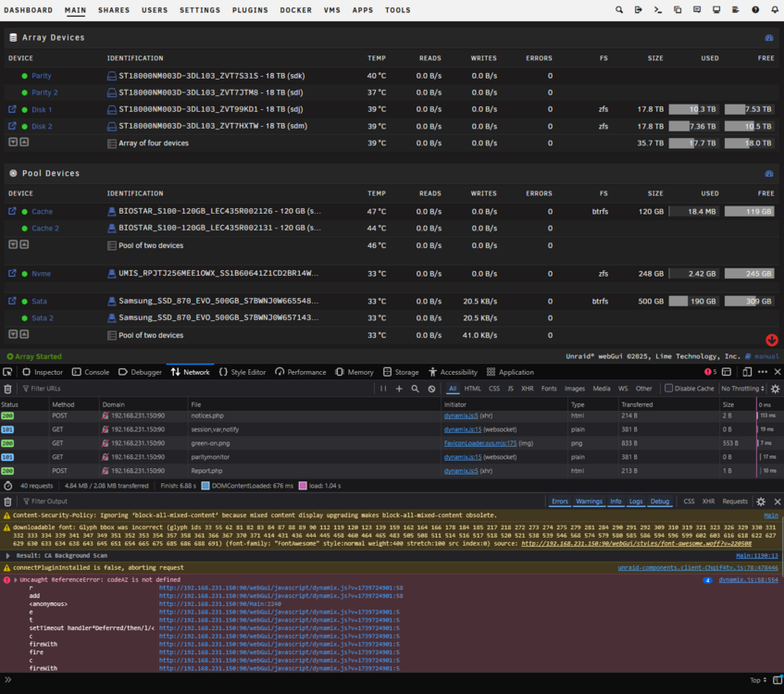The width and height of the screenshot is (784, 694).
Task: Open devtools more options ellipsis
Action: click(762, 371)
